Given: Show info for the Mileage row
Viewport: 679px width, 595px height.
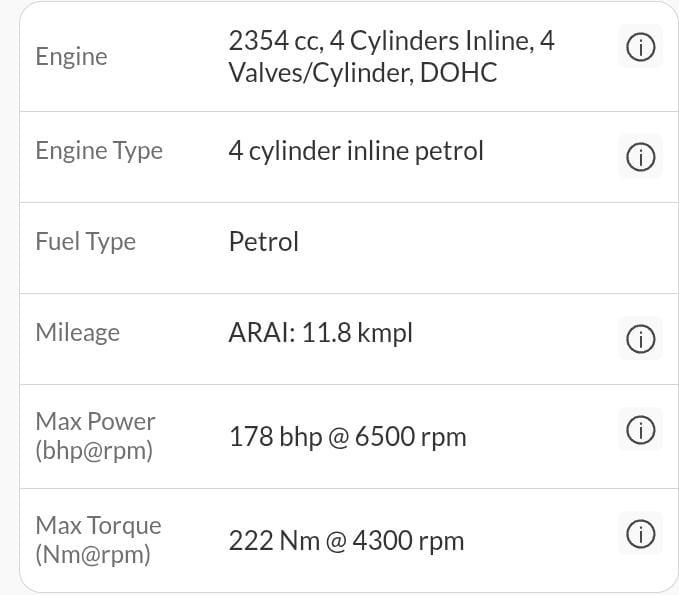Looking at the screenshot, I should point(640,338).
